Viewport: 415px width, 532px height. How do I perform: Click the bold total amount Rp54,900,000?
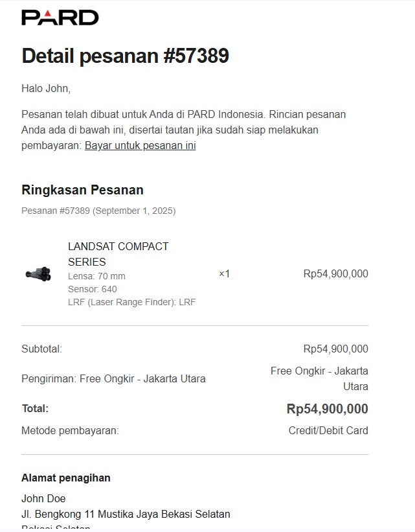pyautogui.click(x=327, y=409)
